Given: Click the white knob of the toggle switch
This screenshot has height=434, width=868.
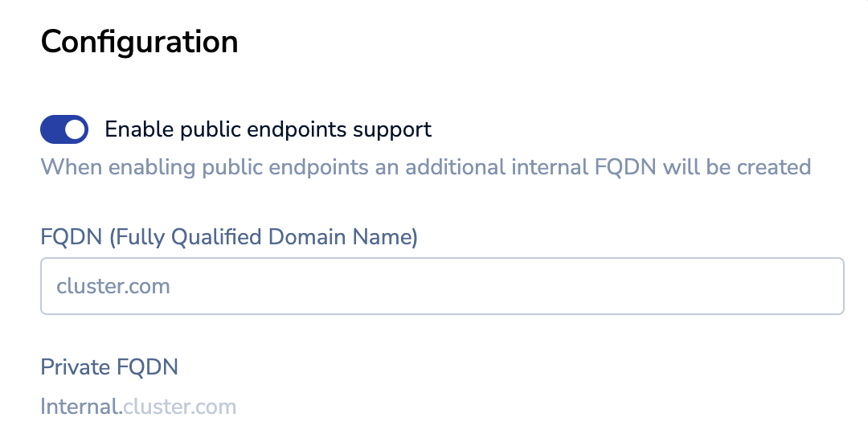Looking at the screenshot, I should click(76, 129).
